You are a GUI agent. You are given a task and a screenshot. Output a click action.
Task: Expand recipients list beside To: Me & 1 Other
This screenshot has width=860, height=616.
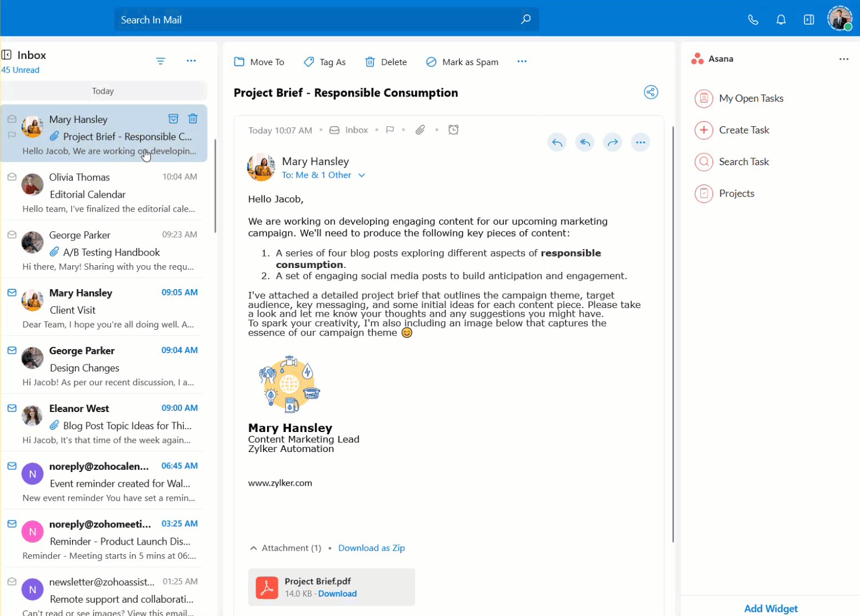[x=361, y=175]
